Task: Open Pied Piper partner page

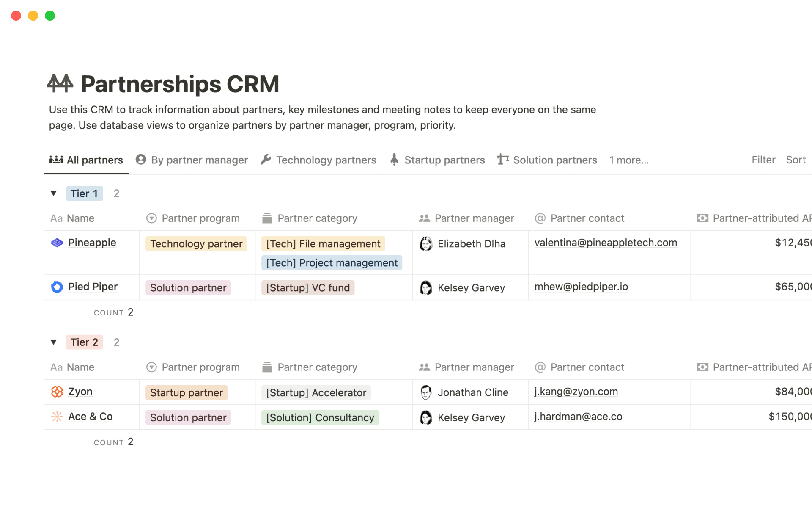Action: click(x=93, y=287)
